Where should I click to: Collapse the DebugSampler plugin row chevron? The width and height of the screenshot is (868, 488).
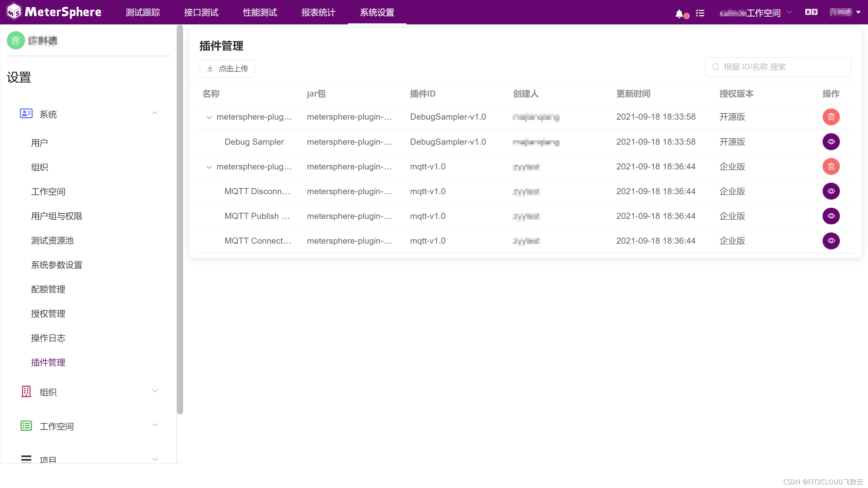209,117
